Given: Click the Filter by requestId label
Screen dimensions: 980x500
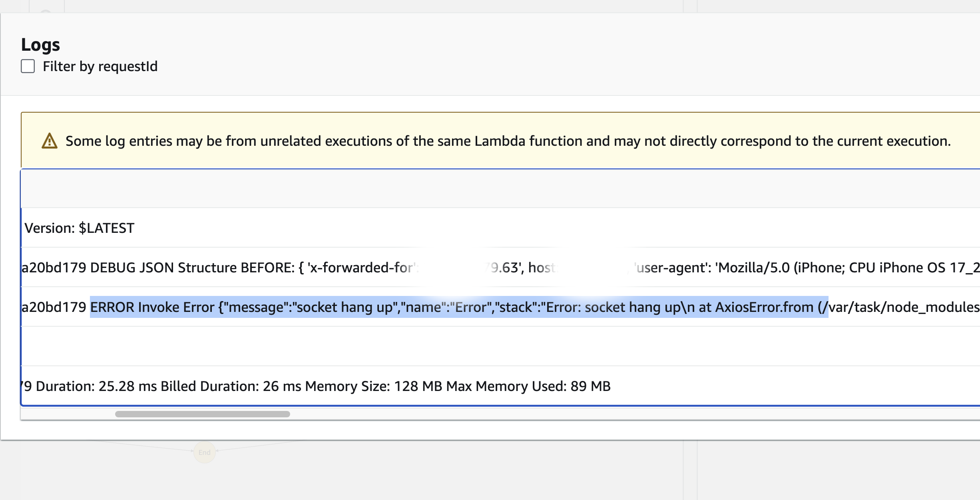Looking at the screenshot, I should click(x=100, y=66).
